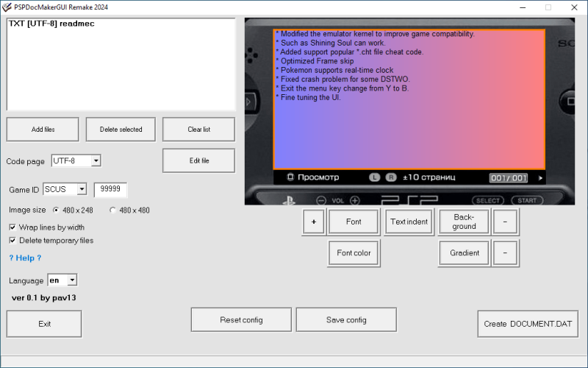Click the minus button beside Gradient
The width and height of the screenshot is (588, 368).
pyautogui.click(x=505, y=253)
